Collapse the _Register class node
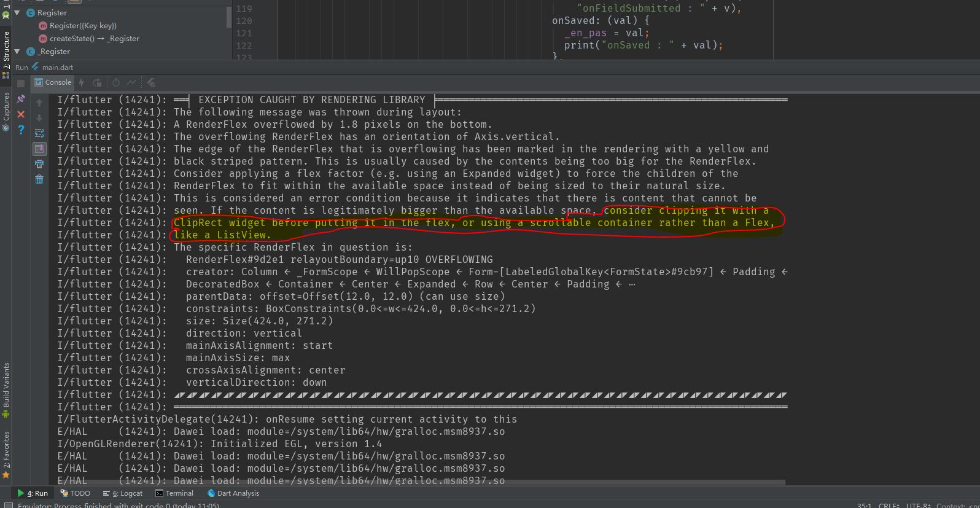This screenshot has width=980, height=508. (x=17, y=52)
